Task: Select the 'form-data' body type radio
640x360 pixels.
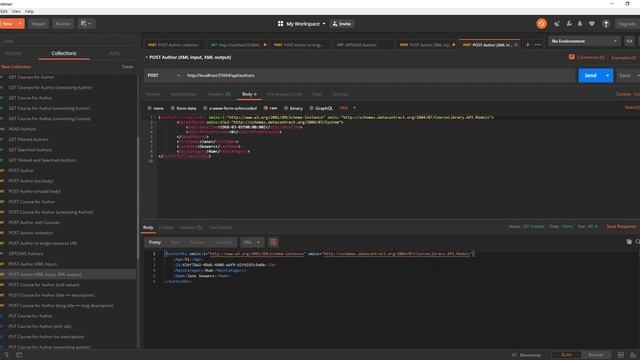Action: click(x=173, y=108)
